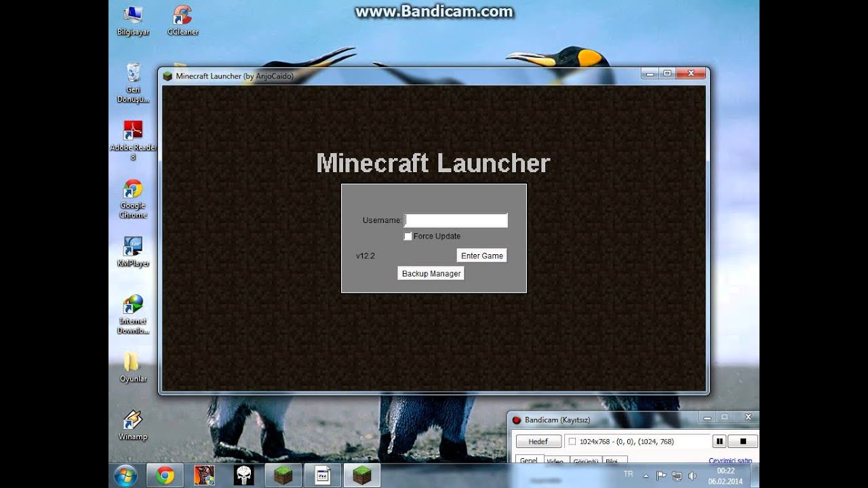Screen dimensions: 868x488
Task: Click the Username input field
Action: click(x=456, y=220)
